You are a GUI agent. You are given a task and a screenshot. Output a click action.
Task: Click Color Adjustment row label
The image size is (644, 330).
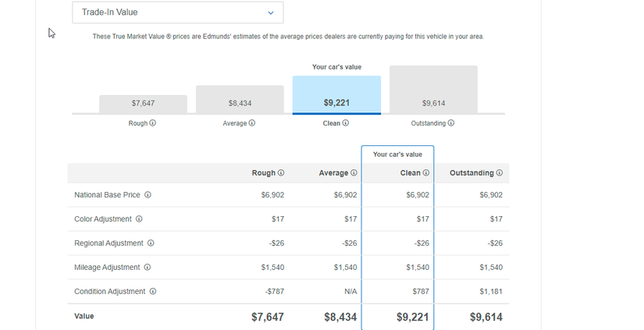point(103,219)
